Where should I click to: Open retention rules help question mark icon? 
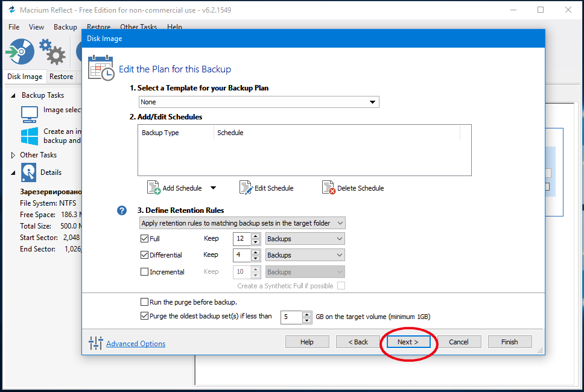122,210
